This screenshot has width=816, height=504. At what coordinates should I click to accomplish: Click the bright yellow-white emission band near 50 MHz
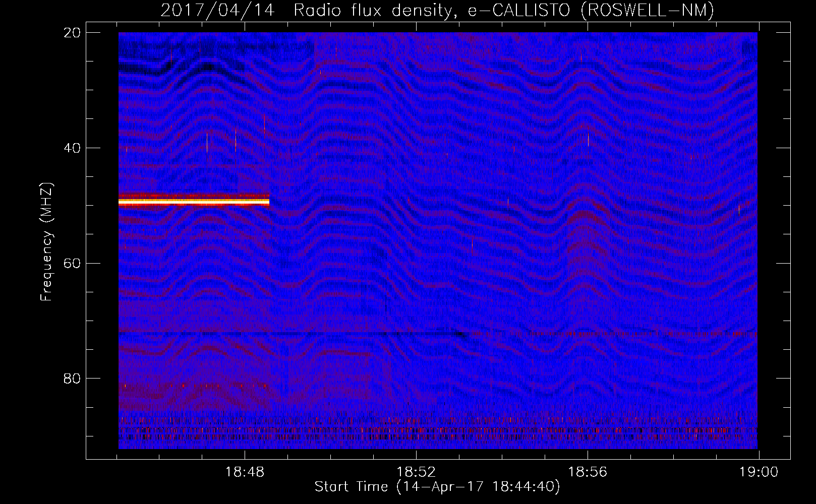tap(194, 202)
